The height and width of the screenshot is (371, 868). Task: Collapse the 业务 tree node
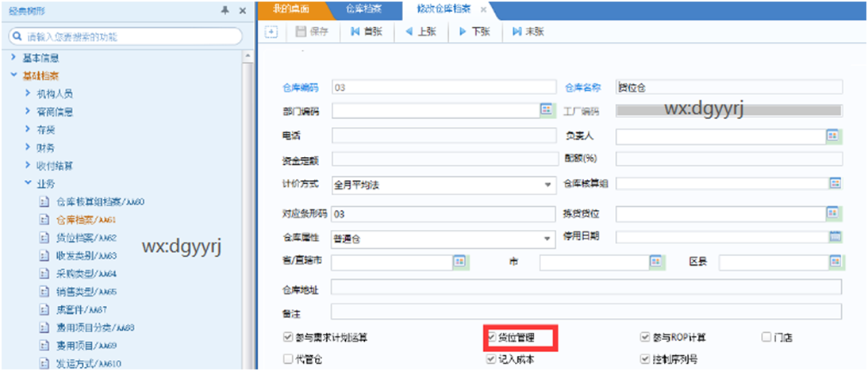[27, 183]
